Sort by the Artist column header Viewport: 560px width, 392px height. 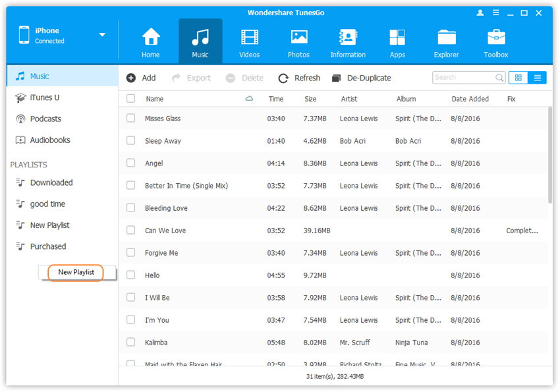tap(349, 99)
